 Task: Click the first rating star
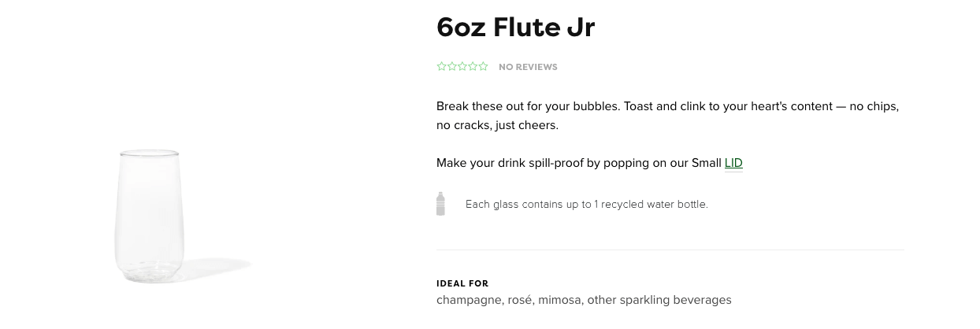point(442,66)
